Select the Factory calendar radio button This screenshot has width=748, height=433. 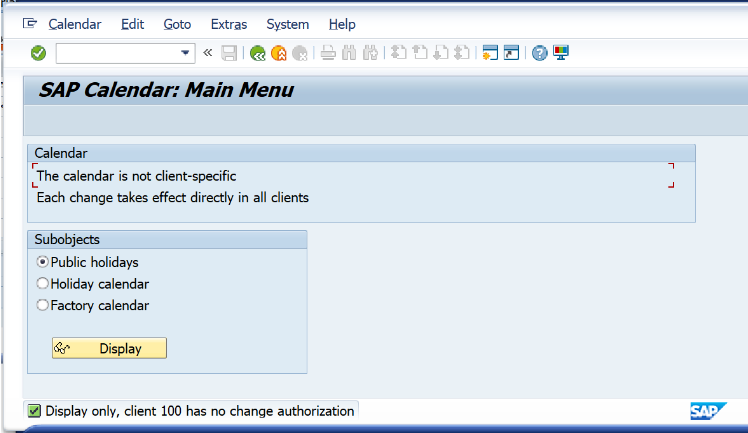tap(42, 305)
